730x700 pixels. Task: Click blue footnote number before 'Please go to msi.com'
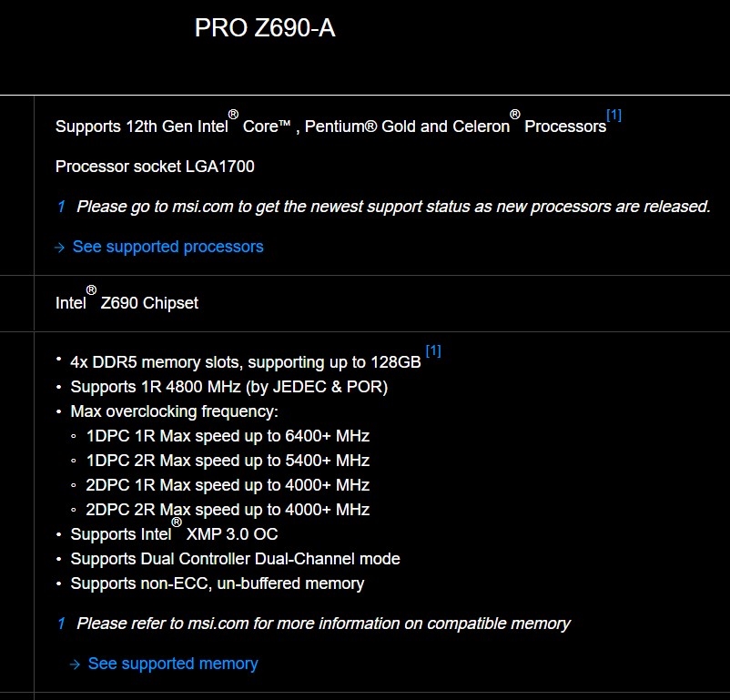tap(61, 207)
